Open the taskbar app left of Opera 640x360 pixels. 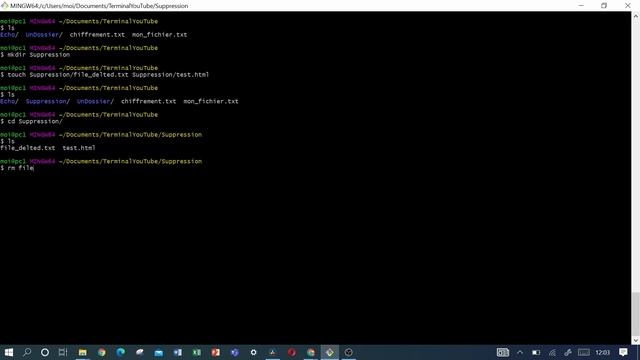pos(273,352)
